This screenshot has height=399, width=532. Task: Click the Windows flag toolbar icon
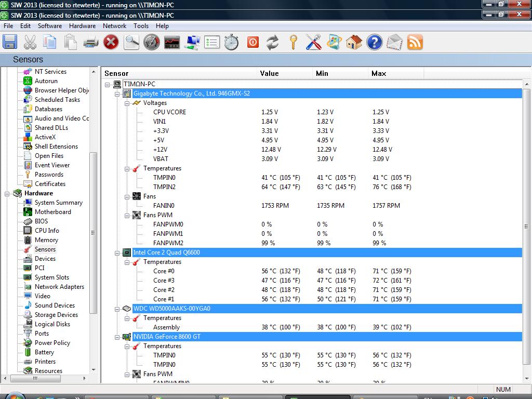(334, 43)
